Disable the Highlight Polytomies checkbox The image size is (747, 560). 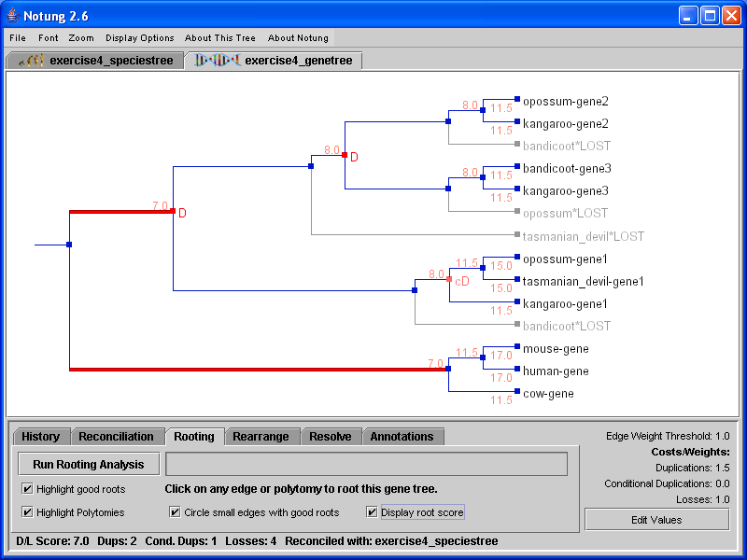point(28,511)
